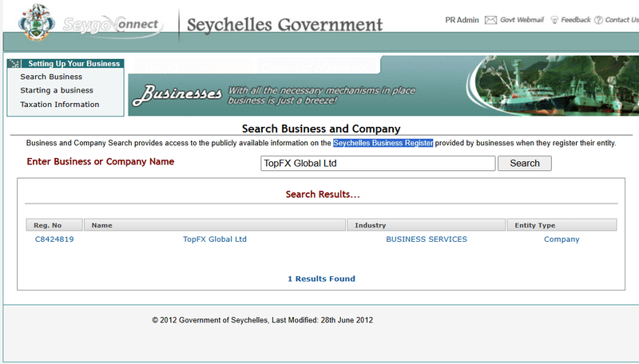The width and height of the screenshot is (639, 364).
Task: Click the Industry column header
Action: 426,225
